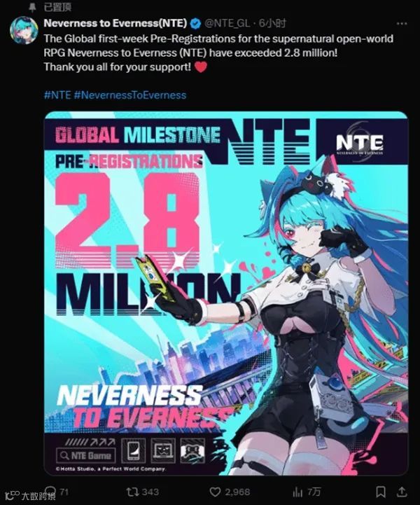Click the NTE Game search box in image
420x505 pixels.
tap(86, 455)
